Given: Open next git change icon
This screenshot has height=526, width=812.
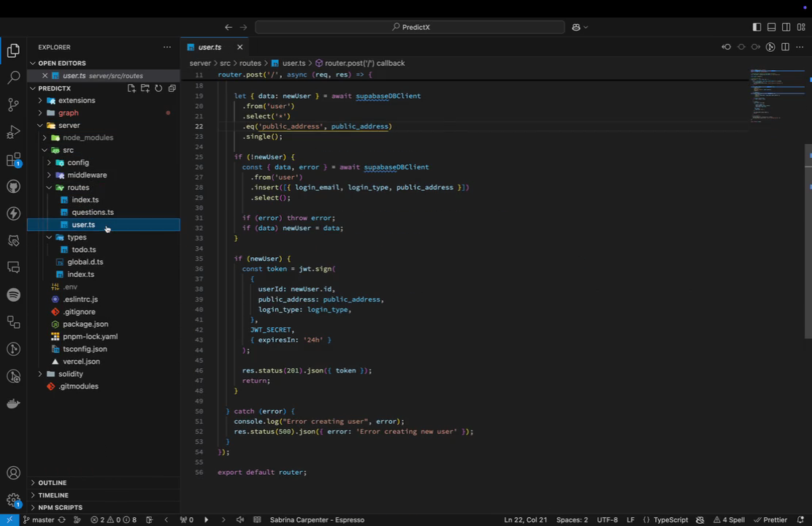Looking at the screenshot, I should (756, 47).
